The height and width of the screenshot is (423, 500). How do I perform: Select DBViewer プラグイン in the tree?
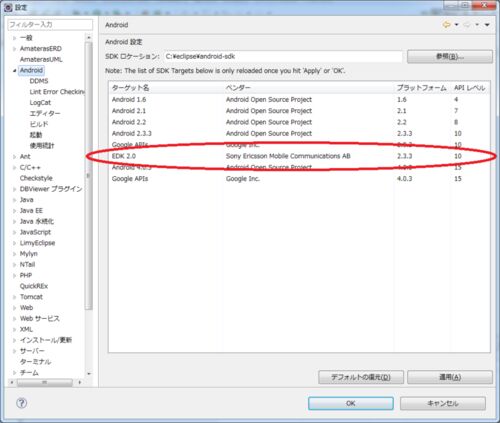click(x=51, y=189)
